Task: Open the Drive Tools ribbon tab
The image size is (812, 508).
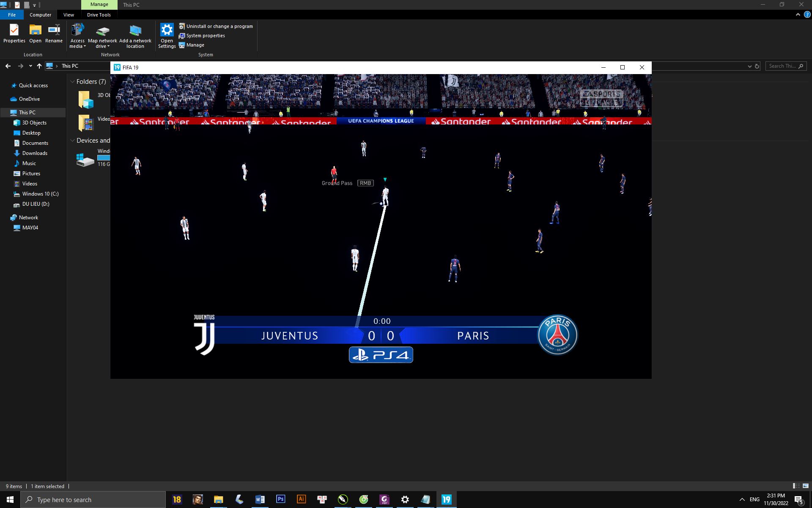Action: click(x=99, y=14)
